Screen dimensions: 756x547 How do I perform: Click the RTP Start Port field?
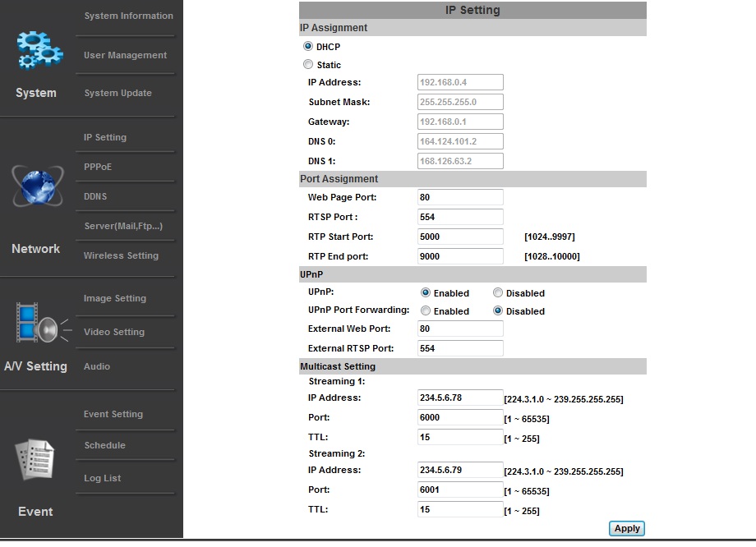[460, 237]
